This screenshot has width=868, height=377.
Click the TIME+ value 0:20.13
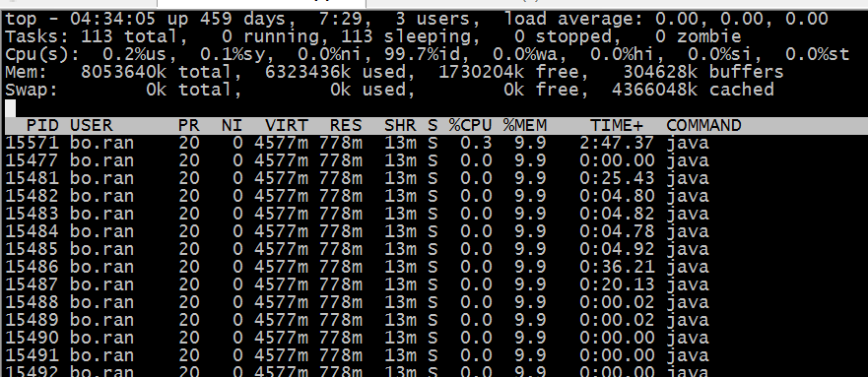tap(617, 284)
